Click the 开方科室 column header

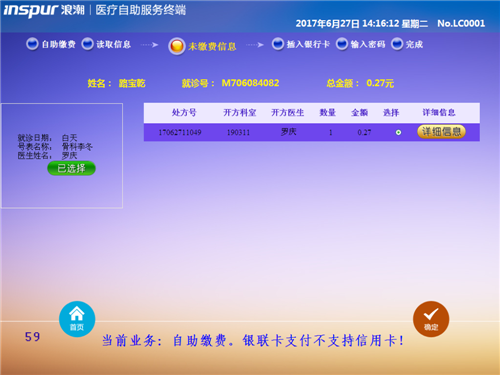point(240,113)
